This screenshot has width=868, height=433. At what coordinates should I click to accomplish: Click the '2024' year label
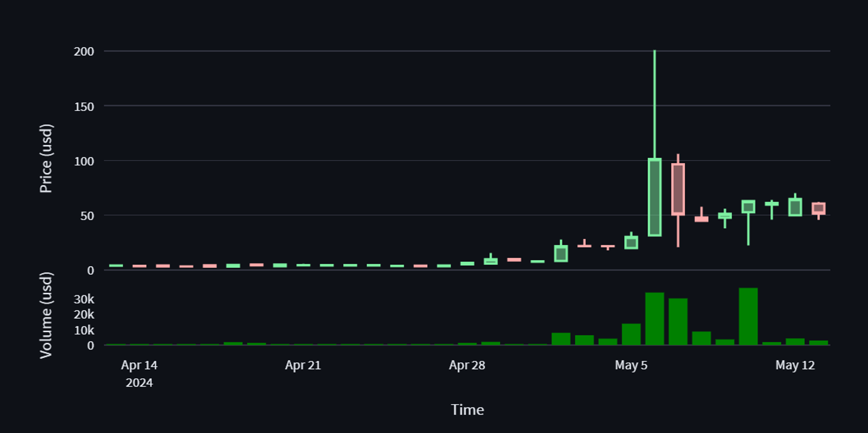(139, 383)
